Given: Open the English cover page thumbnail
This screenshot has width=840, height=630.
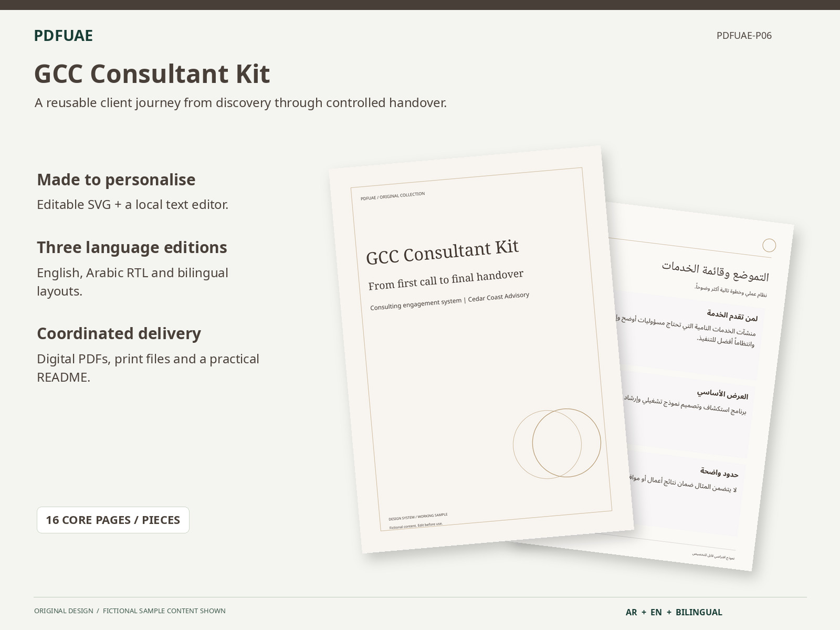Looking at the screenshot, I should point(481,349).
